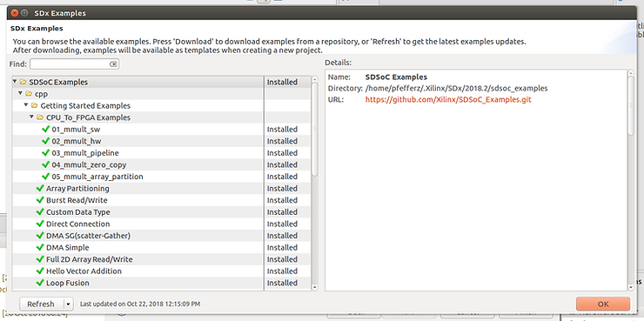Open the Refresh button dropdown arrow

[x=68, y=304]
